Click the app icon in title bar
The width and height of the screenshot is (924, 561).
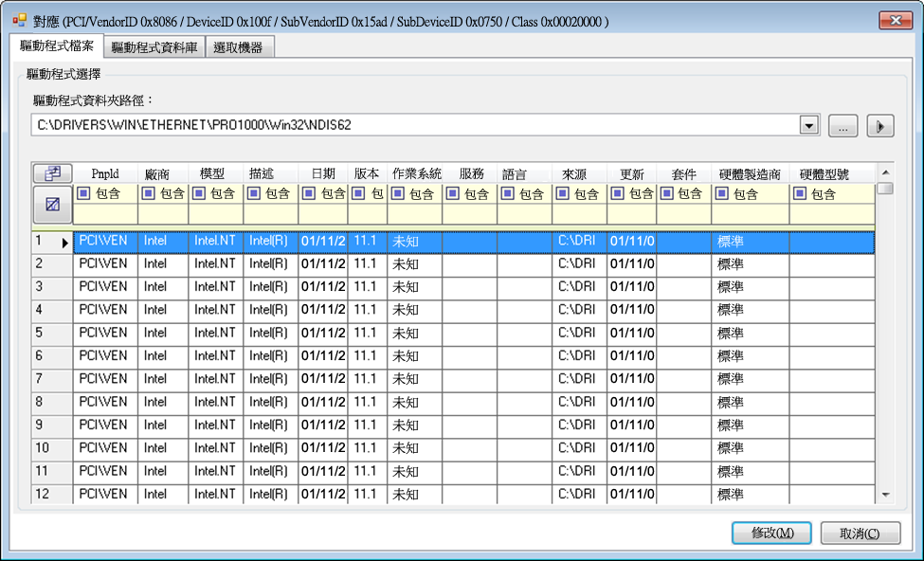[x=19, y=20]
